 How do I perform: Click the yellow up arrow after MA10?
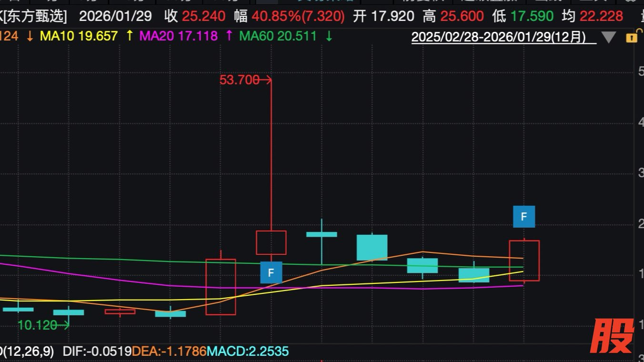click(130, 36)
